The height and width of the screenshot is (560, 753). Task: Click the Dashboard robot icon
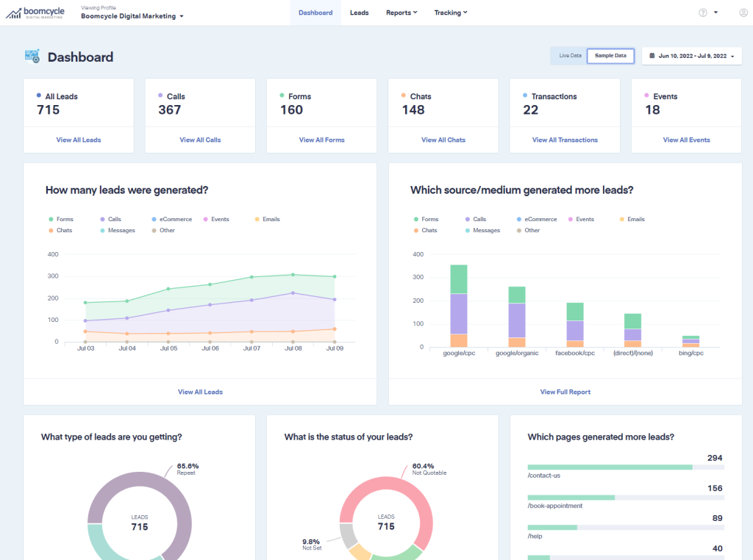coord(32,54)
